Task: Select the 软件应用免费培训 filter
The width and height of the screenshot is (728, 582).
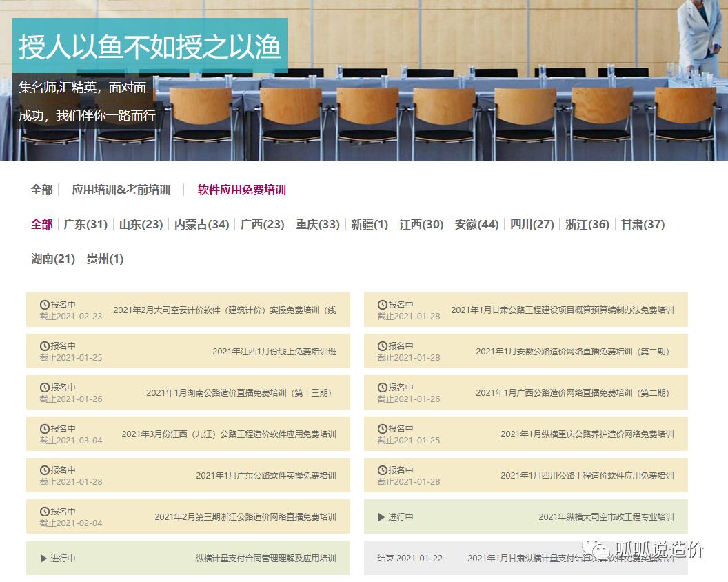Action: coord(243,190)
